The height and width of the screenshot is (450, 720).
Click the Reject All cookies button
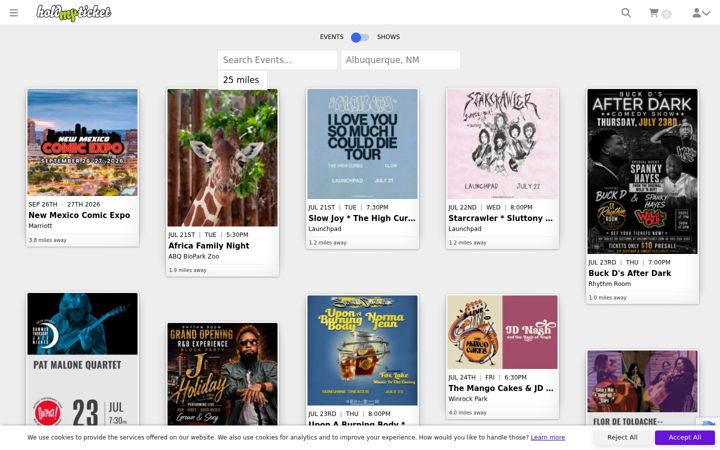(x=622, y=438)
